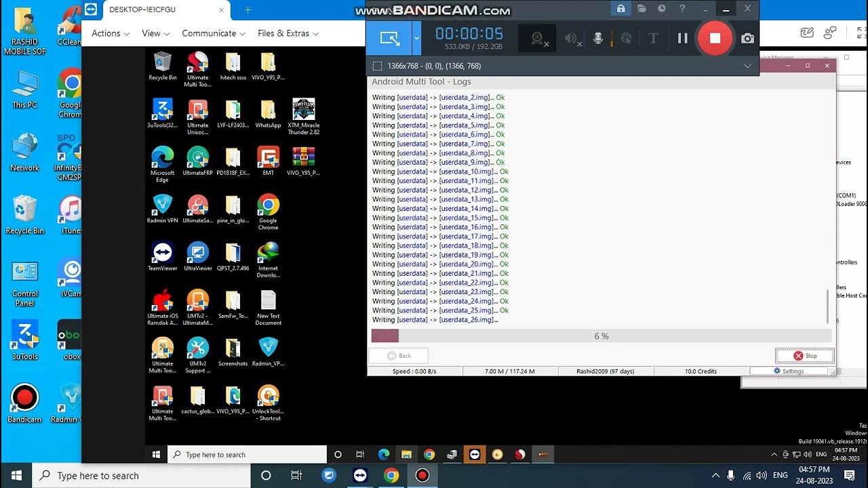Open the Bandicam scheduled recording clock icon
868x488 pixels.
pyautogui.click(x=662, y=9)
